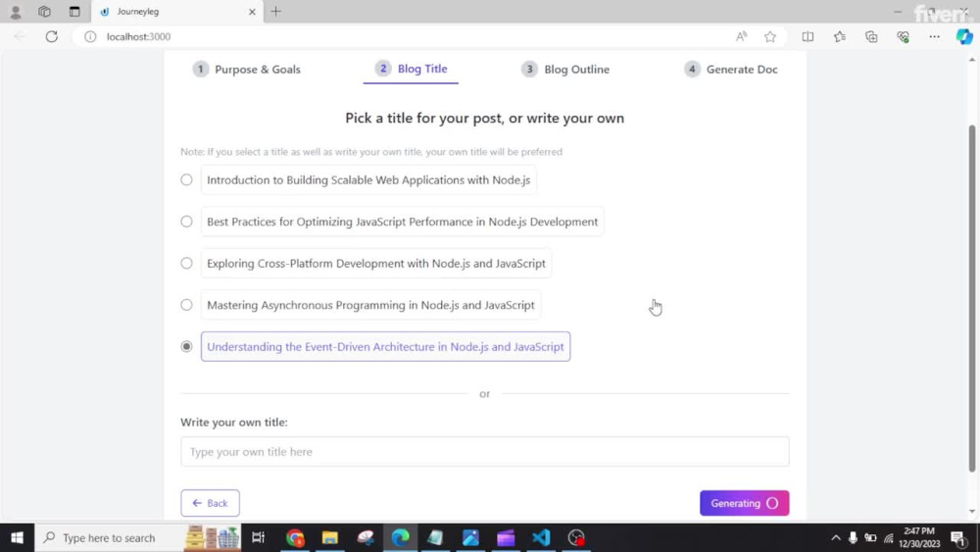Close the Journeyleg tab

pyautogui.click(x=252, y=11)
